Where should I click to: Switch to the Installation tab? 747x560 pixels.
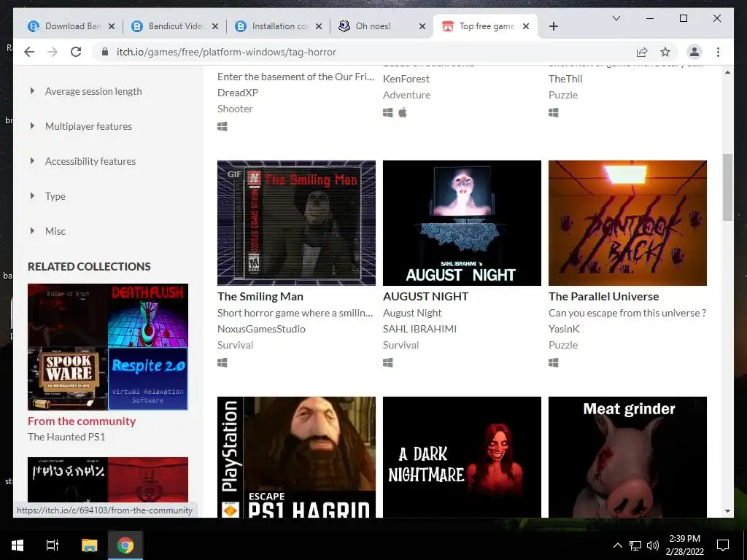click(278, 26)
